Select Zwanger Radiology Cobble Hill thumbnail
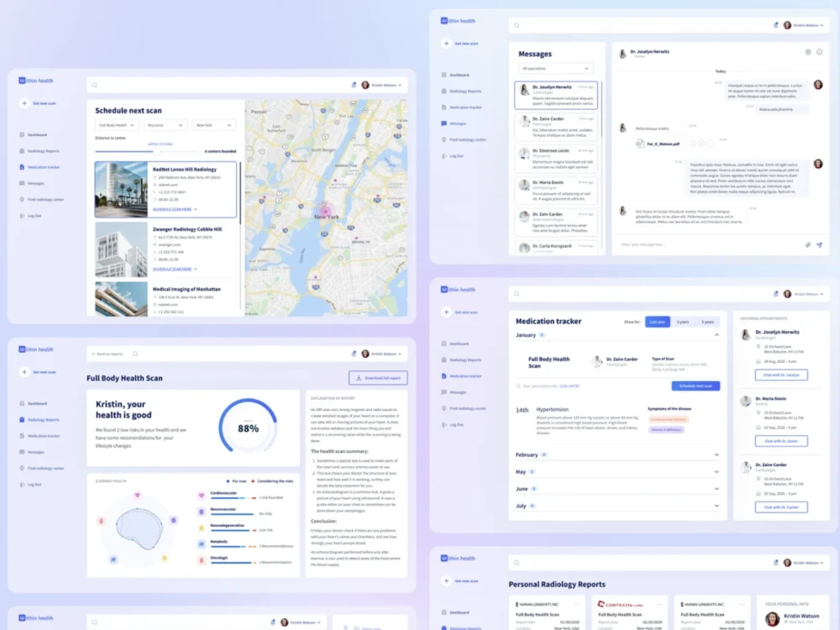This screenshot has height=630, width=840. click(x=121, y=249)
